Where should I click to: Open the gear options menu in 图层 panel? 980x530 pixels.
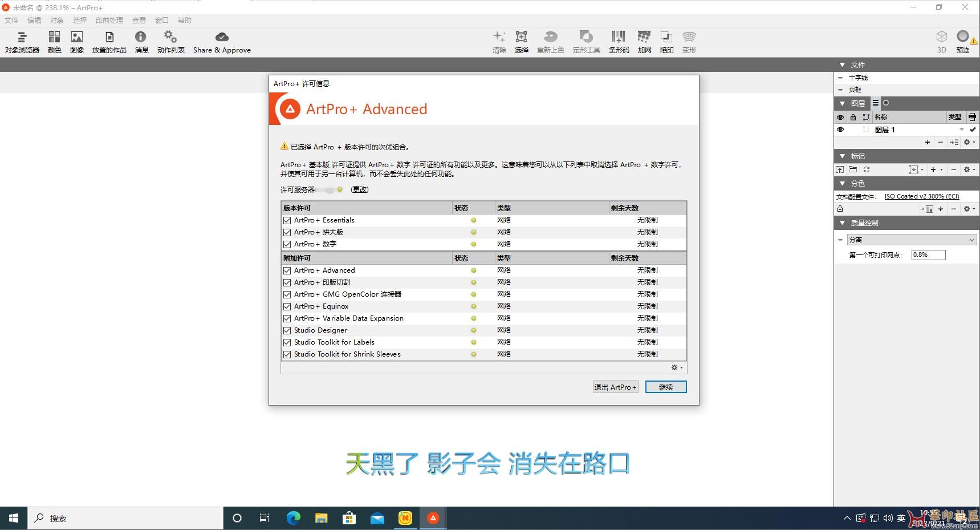coord(969,142)
